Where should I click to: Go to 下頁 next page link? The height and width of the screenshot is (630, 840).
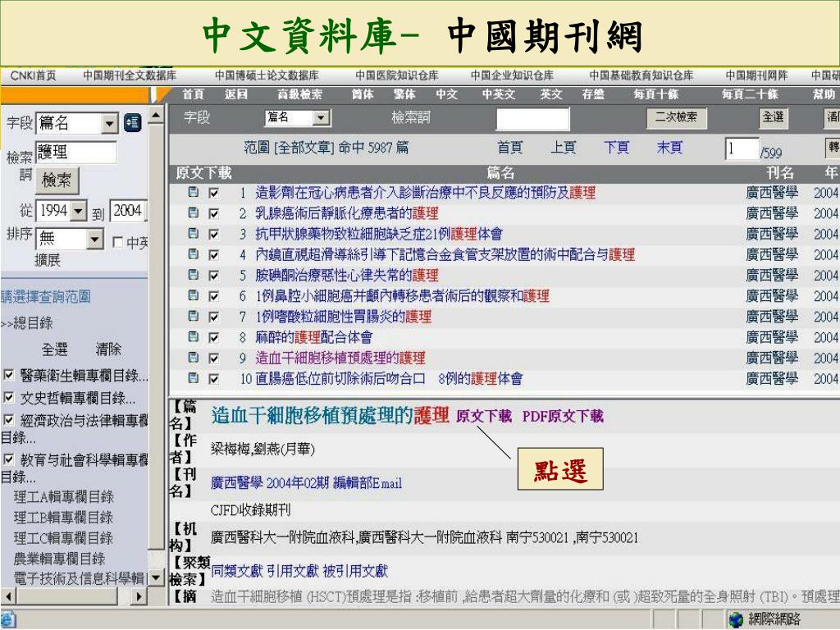click(616, 148)
